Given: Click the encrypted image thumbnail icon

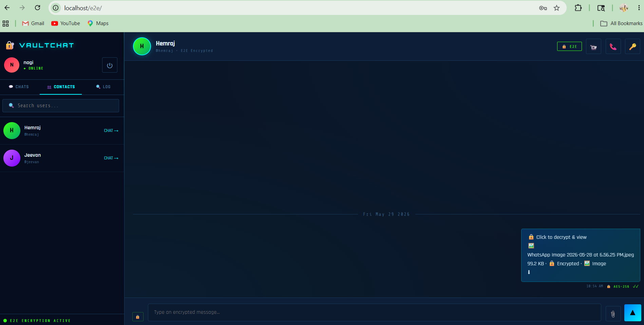Looking at the screenshot, I should pos(531,246).
